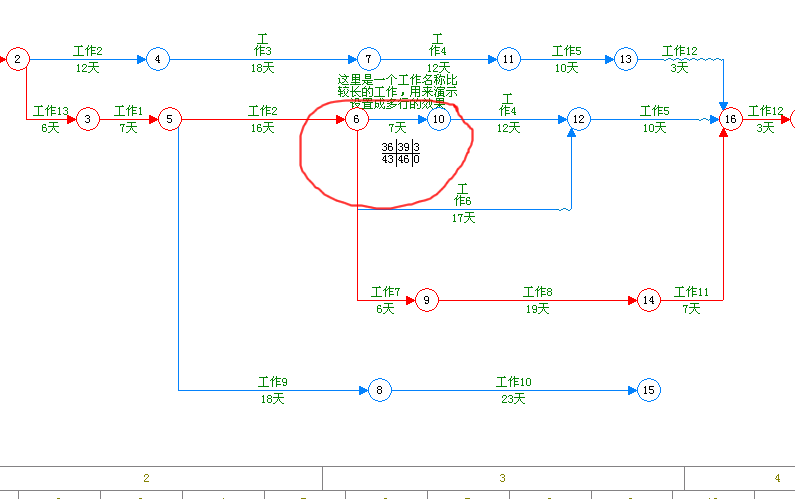Click the blue node 8 circle
795x499 pixels.
[380, 390]
